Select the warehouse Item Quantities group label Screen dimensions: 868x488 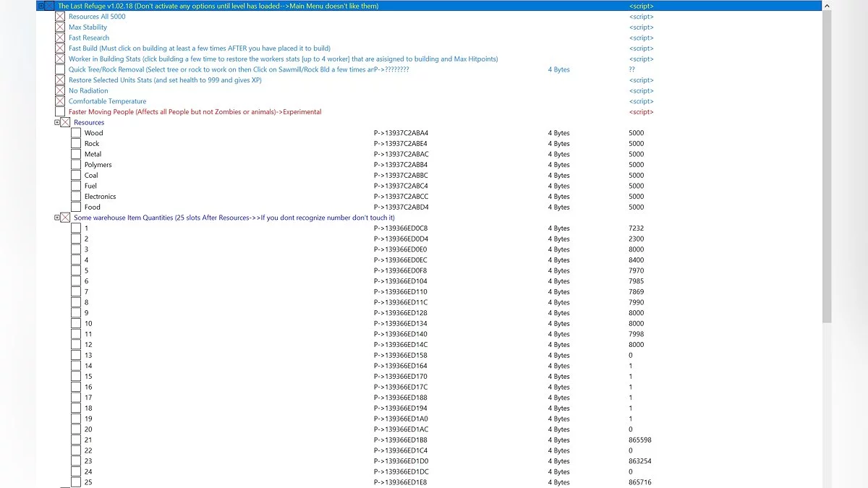point(234,218)
